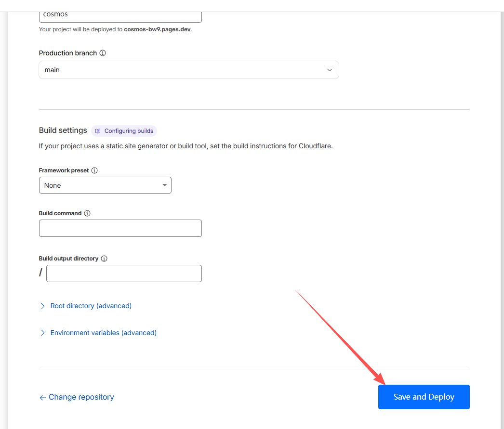Click the book icon in Configuring builds badge

[98, 131]
